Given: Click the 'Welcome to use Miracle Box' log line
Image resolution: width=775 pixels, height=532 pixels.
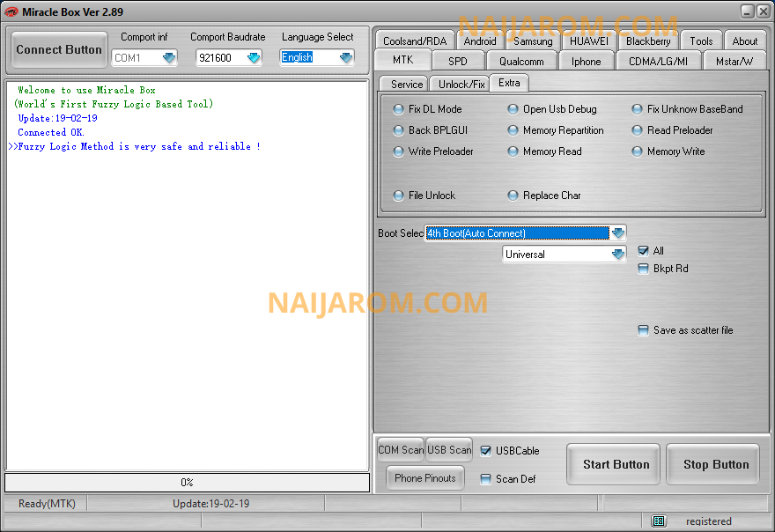Looking at the screenshot, I should click(86, 90).
